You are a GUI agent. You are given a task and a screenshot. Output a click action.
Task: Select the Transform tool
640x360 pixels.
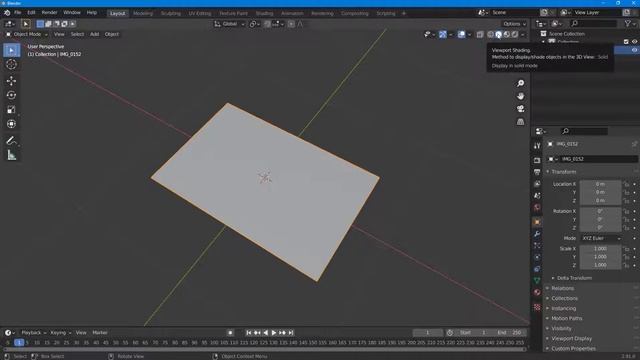(11, 124)
